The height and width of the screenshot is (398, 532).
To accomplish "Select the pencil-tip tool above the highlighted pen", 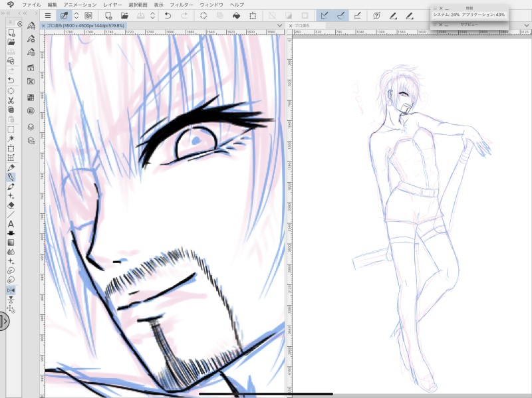I will pyautogui.click(x=11, y=168).
